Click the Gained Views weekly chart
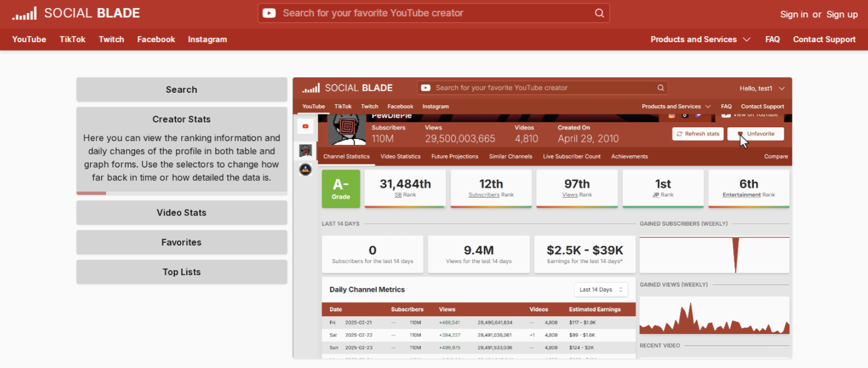868x368 pixels. pyautogui.click(x=715, y=315)
